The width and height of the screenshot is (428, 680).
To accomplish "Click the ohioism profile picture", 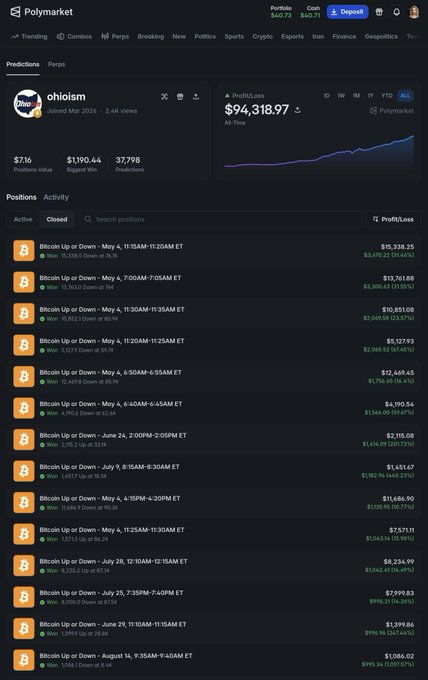I will [x=27, y=104].
